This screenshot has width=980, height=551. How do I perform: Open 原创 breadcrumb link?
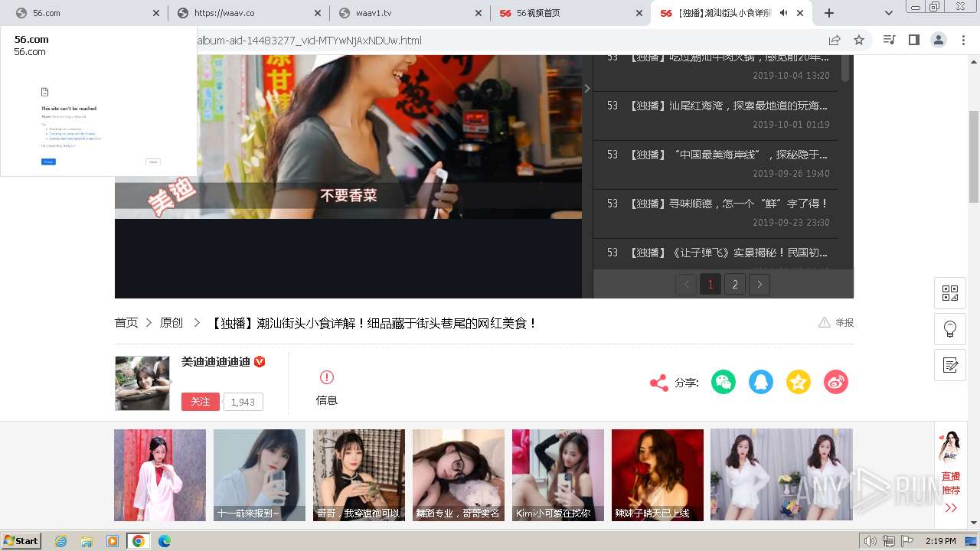(x=171, y=323)
